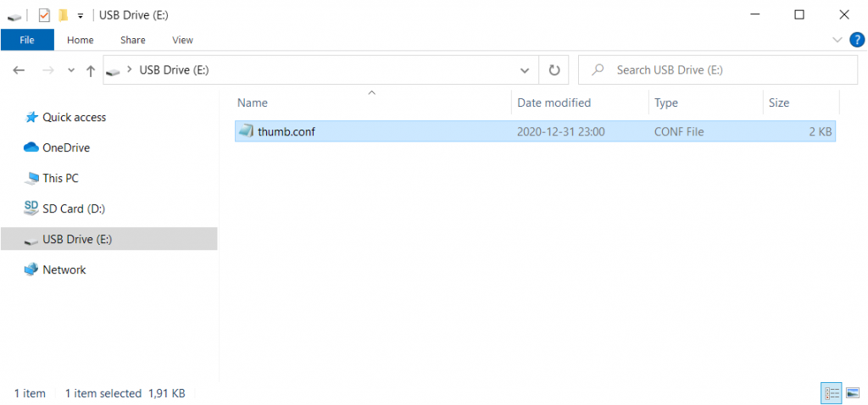Go up one level with the up arrow
The image size is (868, 405).
pyautogui.click(x=91, y=70)
